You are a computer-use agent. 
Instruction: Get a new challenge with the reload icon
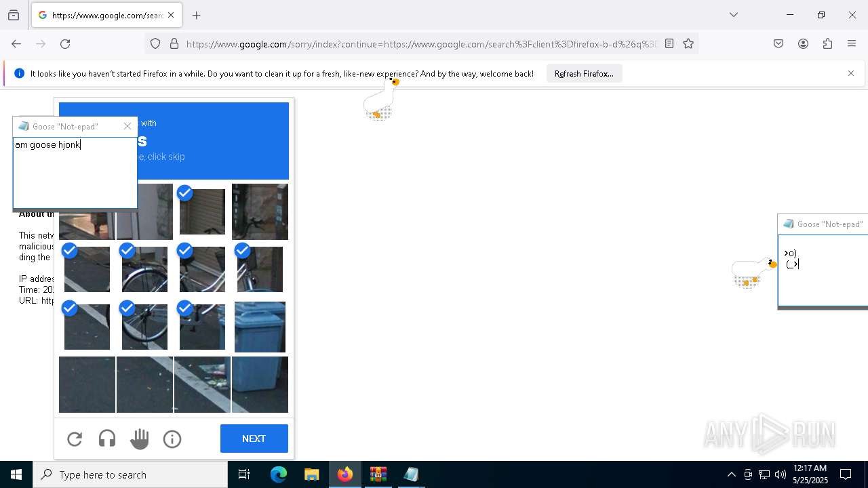tap(75, 439)
